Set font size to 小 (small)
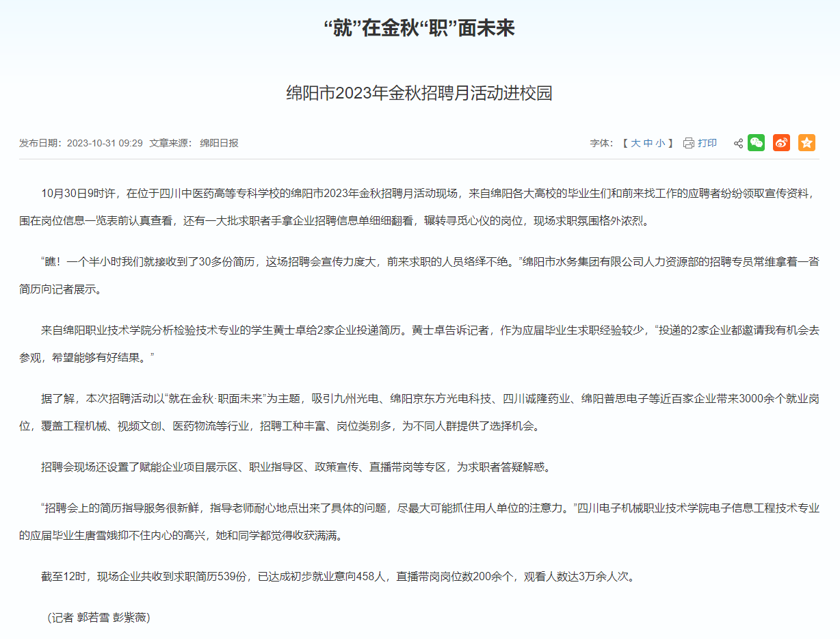Image resolution: width=840 pixels, height=639 pixels. [x=660, y=143]
